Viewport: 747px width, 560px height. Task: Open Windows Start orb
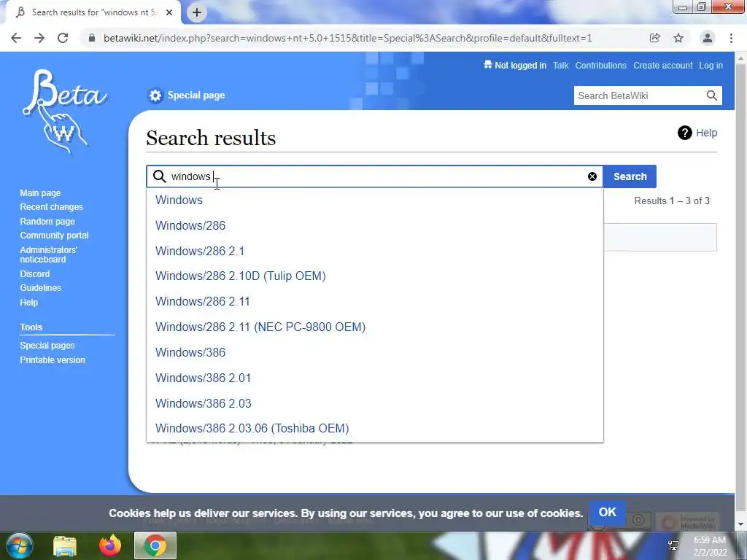[x=20, y=545]
